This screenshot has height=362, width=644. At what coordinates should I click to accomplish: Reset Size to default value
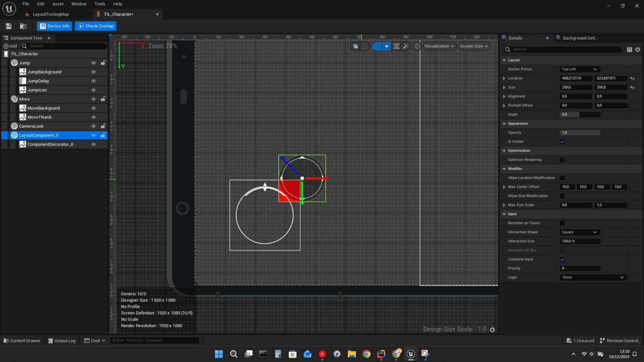coord(632,88)
